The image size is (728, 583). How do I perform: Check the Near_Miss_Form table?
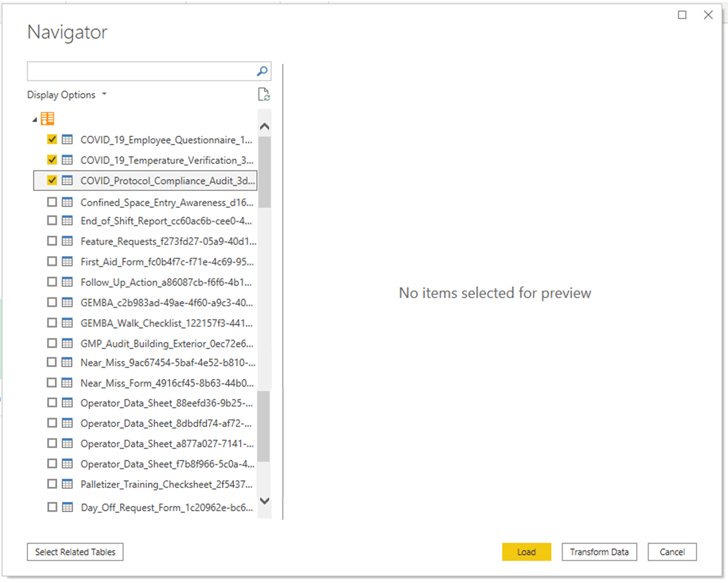point(51,382)
